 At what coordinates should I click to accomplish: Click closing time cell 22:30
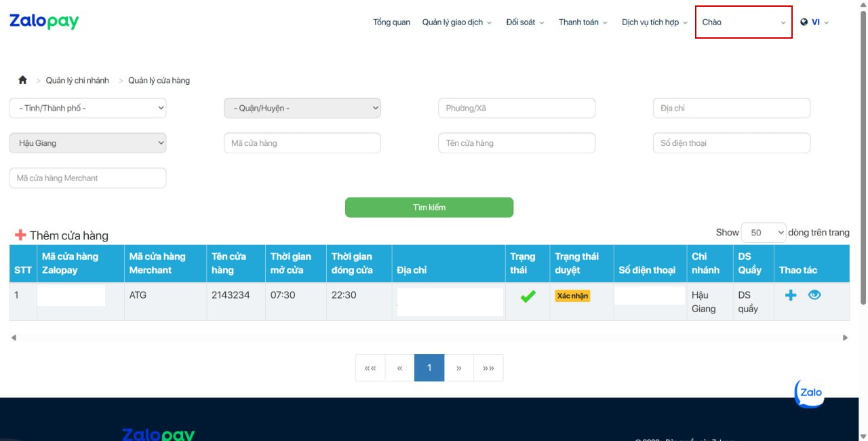pos(359,301)
